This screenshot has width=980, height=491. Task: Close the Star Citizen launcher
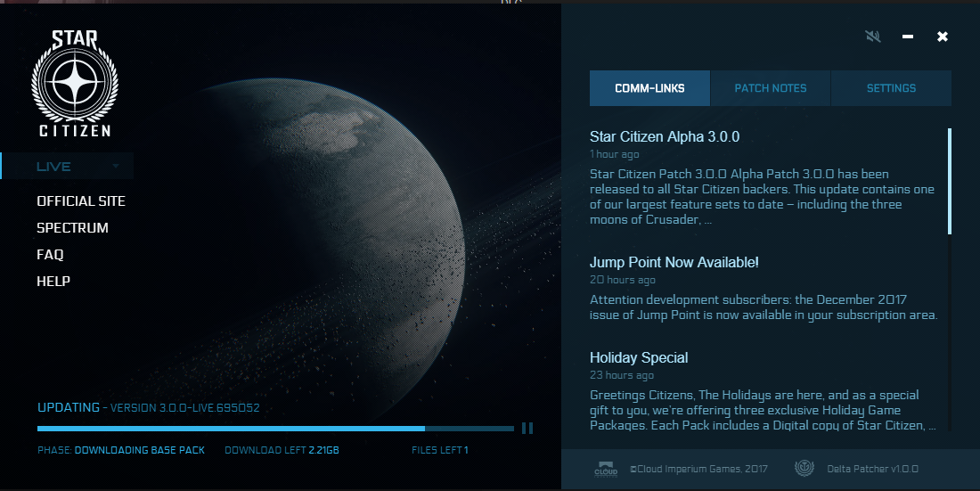click(x=943, y=37)
